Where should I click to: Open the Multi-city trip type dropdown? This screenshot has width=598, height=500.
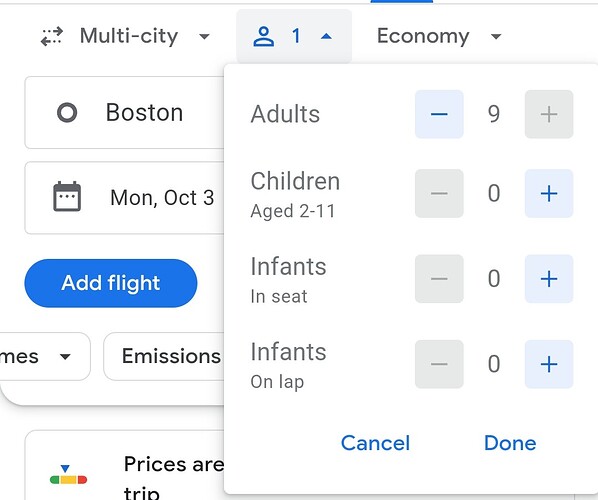(x=125, y=36)
